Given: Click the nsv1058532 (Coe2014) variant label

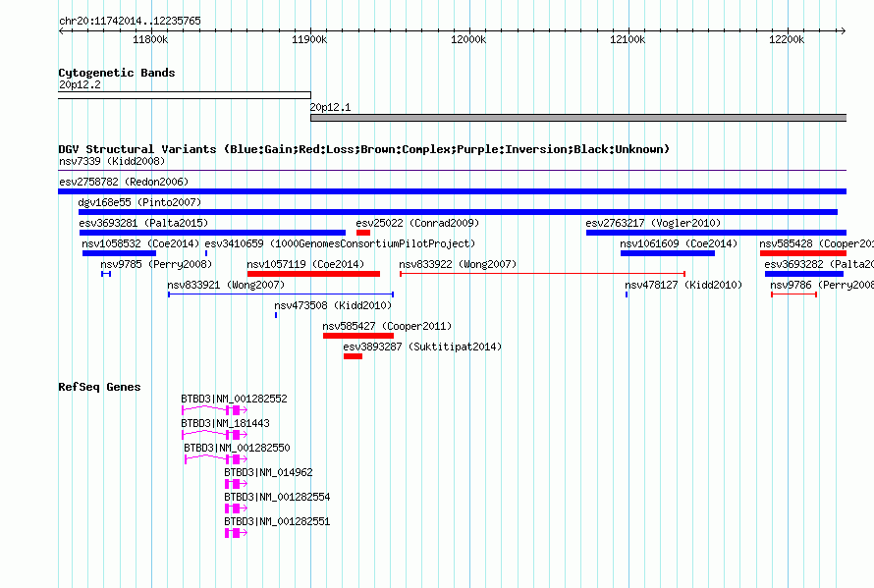Looking at the screenshot, I should [x=140, y=243].
